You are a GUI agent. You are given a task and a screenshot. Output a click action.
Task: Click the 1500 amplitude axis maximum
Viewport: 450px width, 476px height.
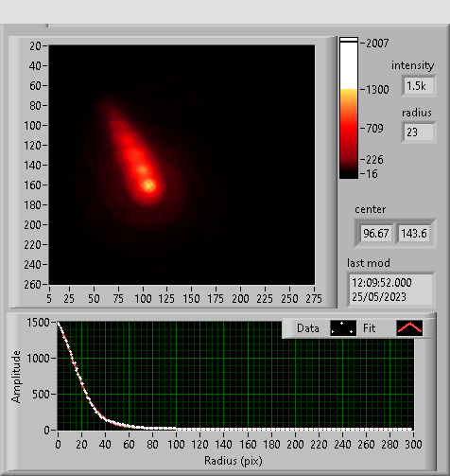click(x=38, y=323)
